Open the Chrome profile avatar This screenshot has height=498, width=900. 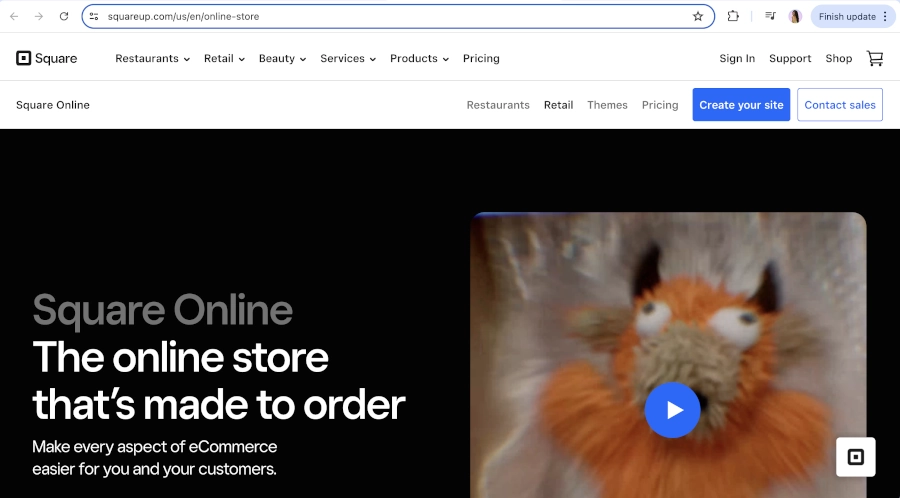coord(795,16)
